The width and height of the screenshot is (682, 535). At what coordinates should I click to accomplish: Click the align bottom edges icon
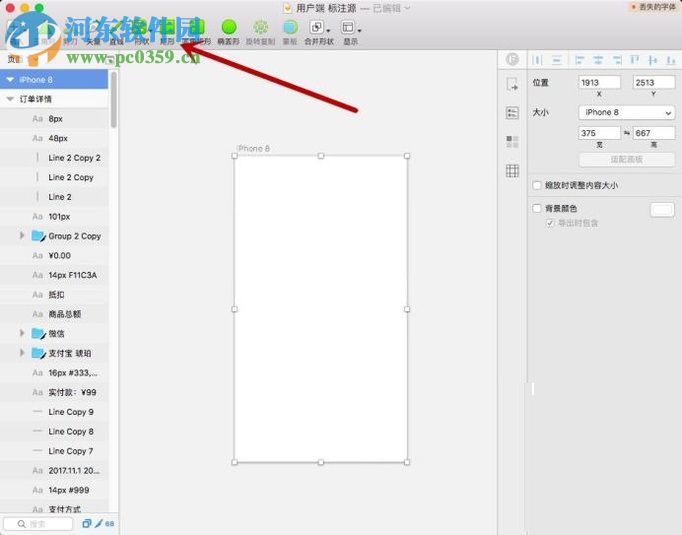pyautogui.click(x=671, y=60)
